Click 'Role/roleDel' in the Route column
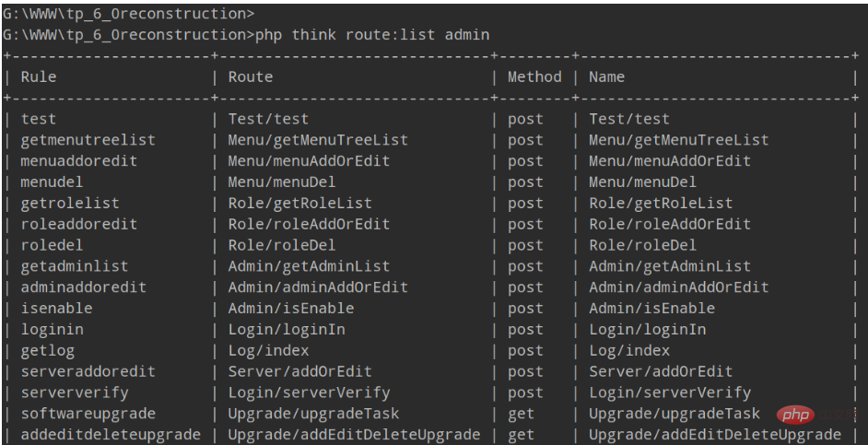 [282, 245]
